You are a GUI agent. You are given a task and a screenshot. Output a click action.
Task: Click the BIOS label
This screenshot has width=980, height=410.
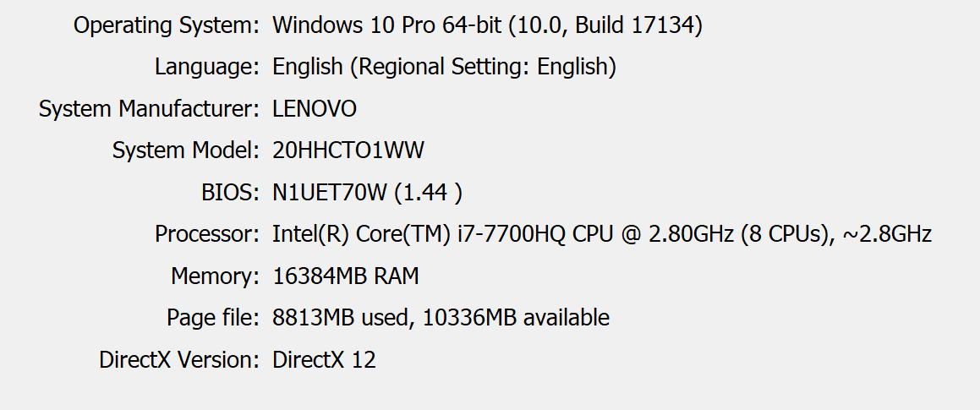[x=226, y=193]
